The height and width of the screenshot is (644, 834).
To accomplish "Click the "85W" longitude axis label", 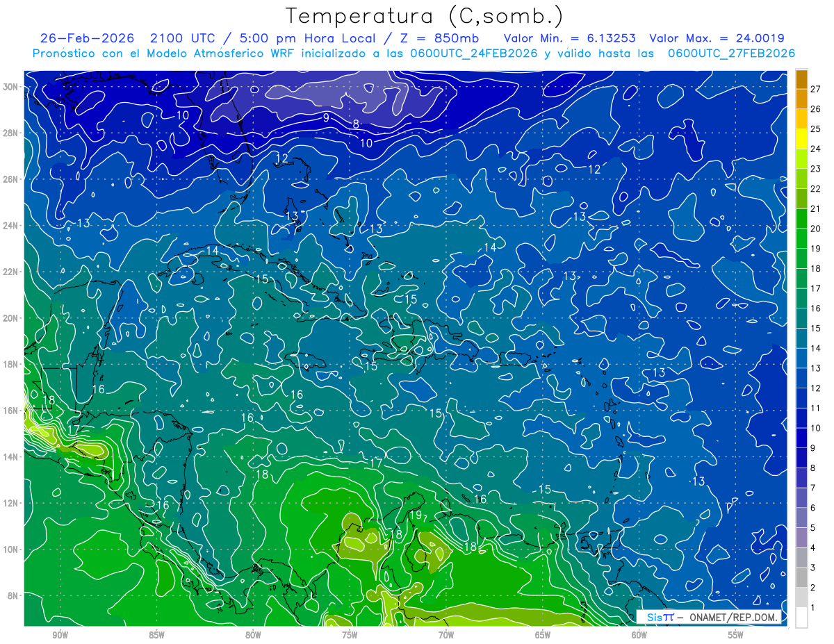I will pyautogui.click(x=156, y=636).
